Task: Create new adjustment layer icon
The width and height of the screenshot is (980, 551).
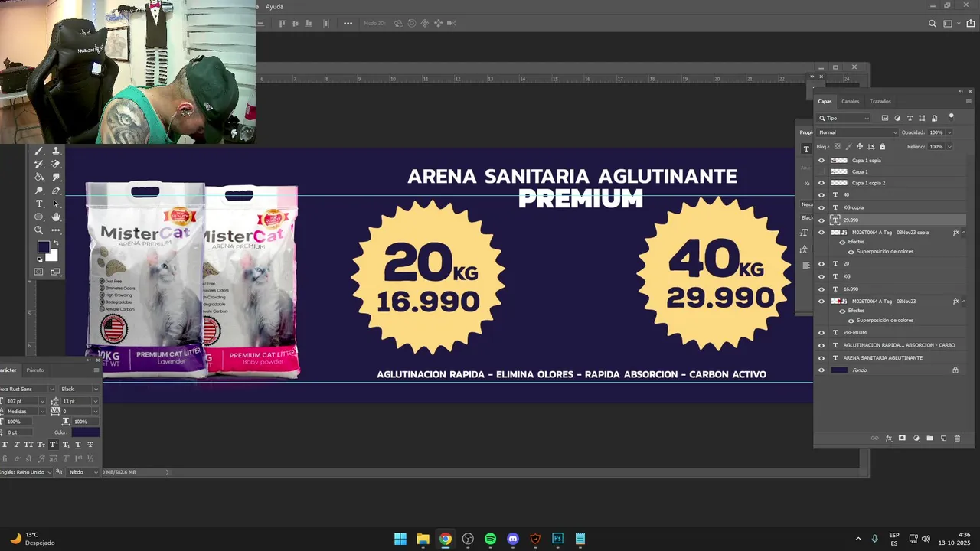Action: point(916,439)
